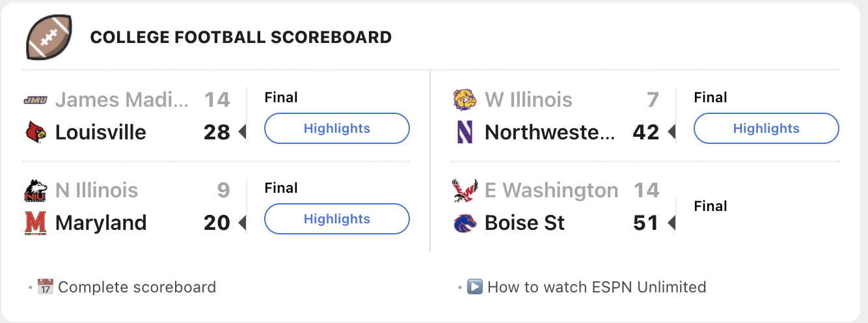Click the Maryland Terrapins logo

pyautogui.click(x=35, y=223)
